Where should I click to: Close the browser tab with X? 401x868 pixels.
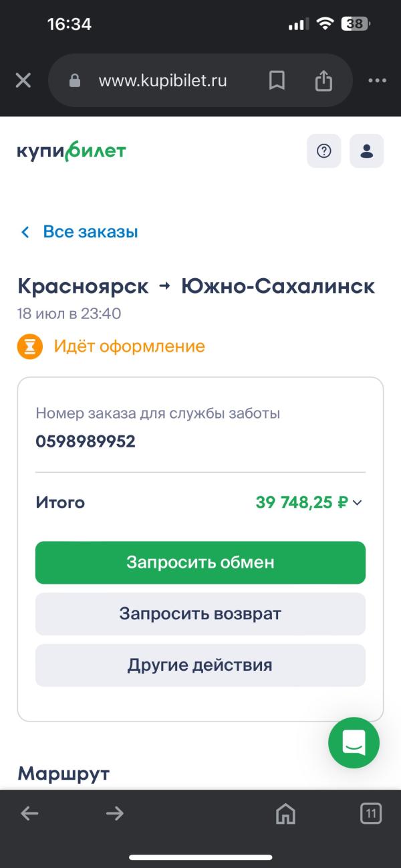(23, 81)
